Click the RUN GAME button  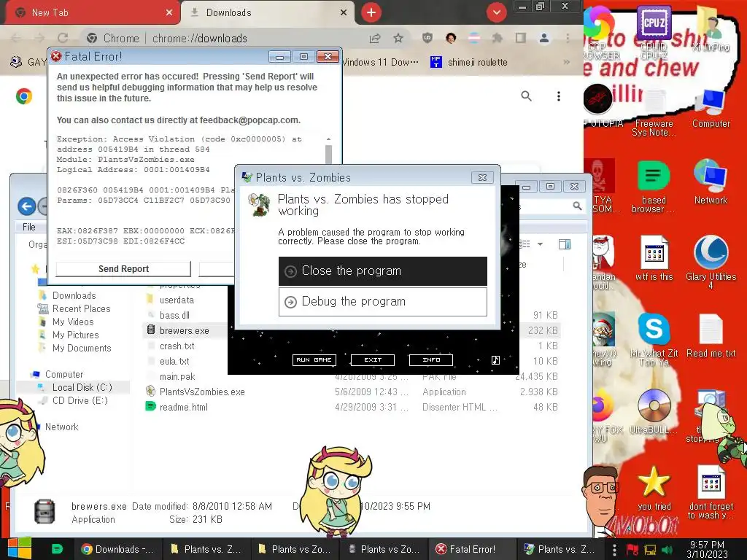[314, 360]
